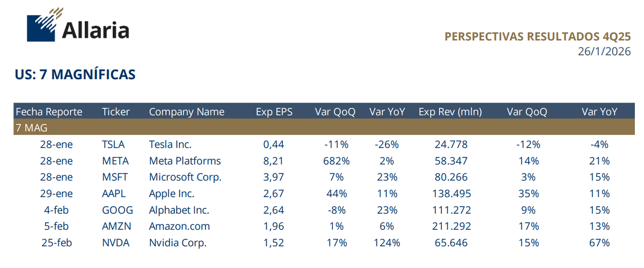This screenshot has height=268, width=644.
Task: Select the Amazon.com company name
Action: (179, 227)
